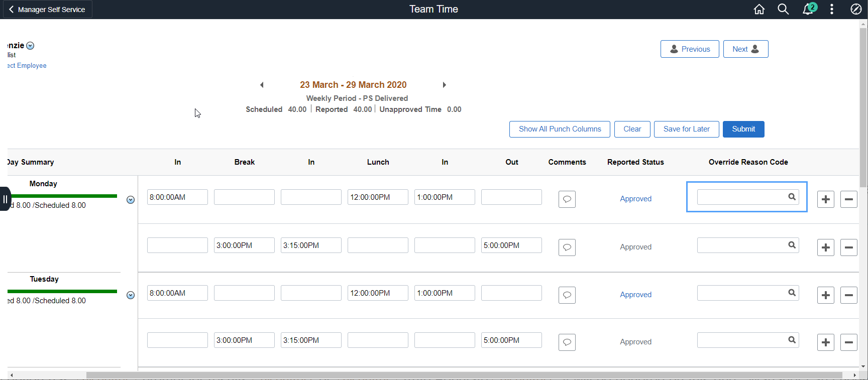Image resolution: width=868 pixels, height=380 pixels.
Task: Expand the employee name dropdown chevron
Action: tap(30, 46)
